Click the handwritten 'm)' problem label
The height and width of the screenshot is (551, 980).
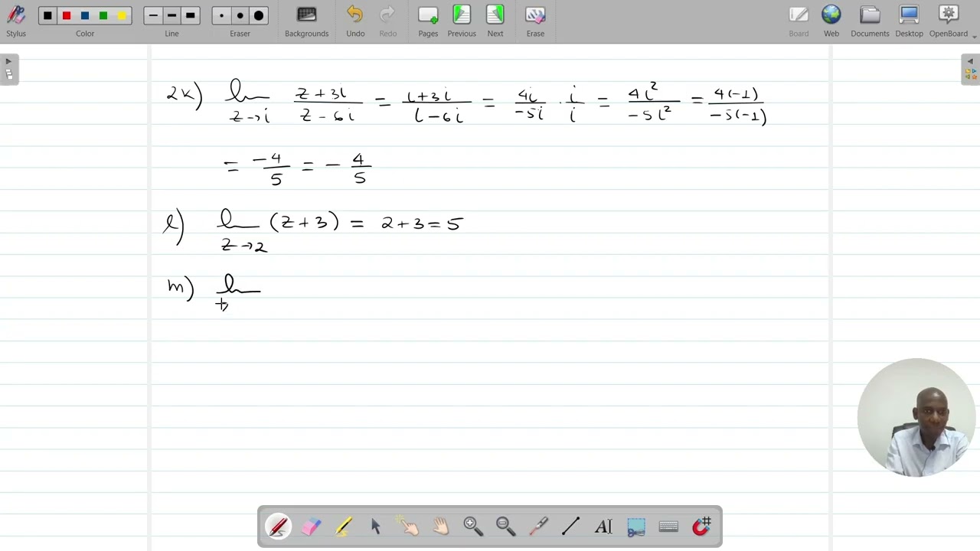[181, 288]
